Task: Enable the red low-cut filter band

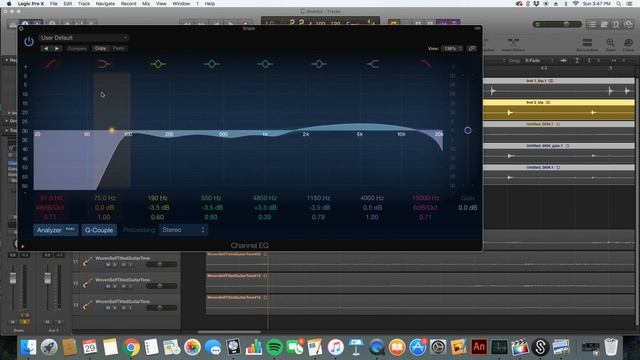Action: [x=51, y=64]
